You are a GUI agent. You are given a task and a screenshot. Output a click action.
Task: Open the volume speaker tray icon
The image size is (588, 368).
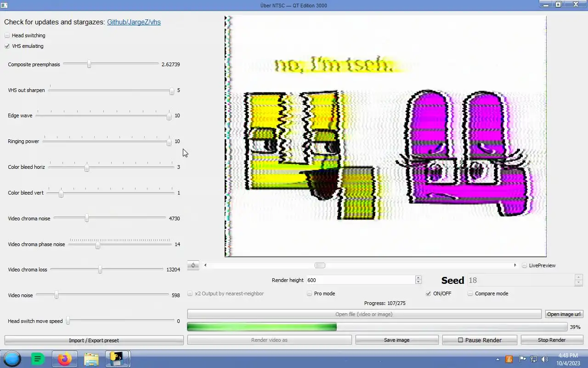[545, 359]
